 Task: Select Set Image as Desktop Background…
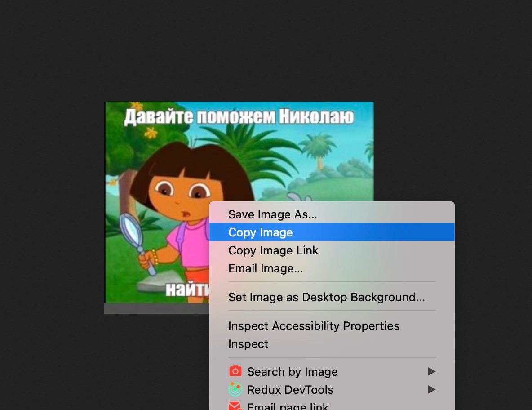(x=332, y=297)
